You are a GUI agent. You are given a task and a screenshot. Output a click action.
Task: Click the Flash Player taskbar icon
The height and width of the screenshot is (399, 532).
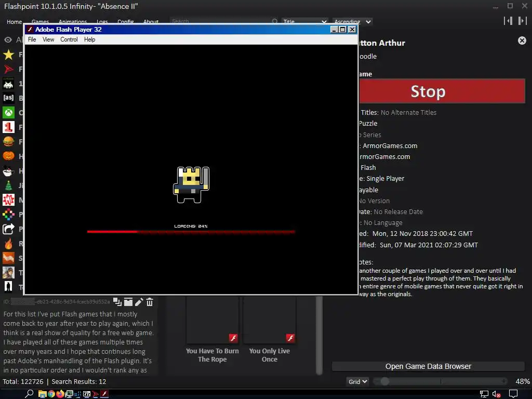pos(104,394)
